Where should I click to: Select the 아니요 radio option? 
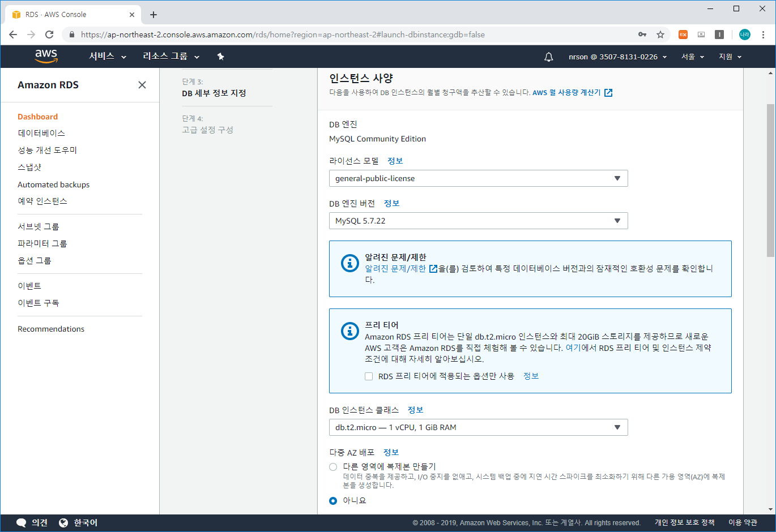pyautogui.click(x=333, y=501)
